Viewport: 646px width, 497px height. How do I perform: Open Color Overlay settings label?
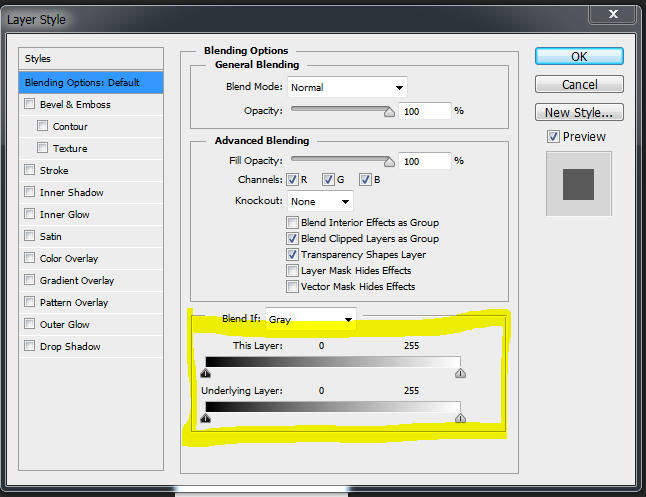point(69,258)
